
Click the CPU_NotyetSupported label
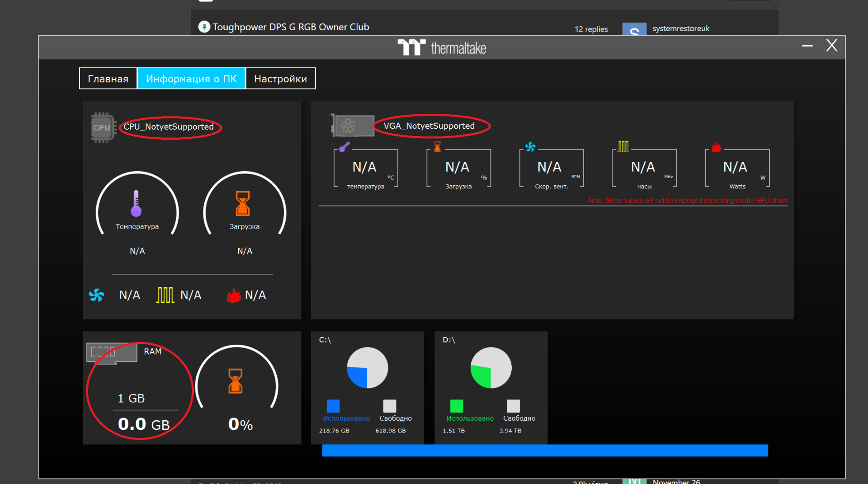[169, 127]
